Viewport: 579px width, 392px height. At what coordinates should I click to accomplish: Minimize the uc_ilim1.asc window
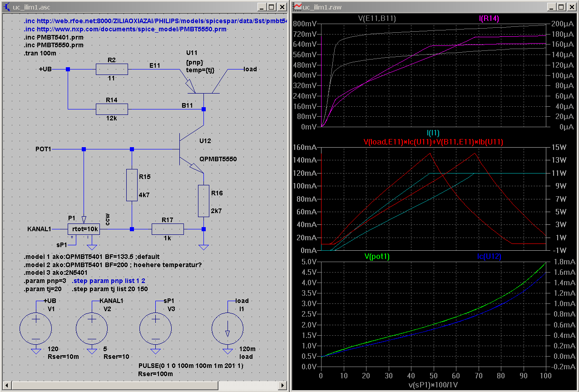click(x=261, y=7)
